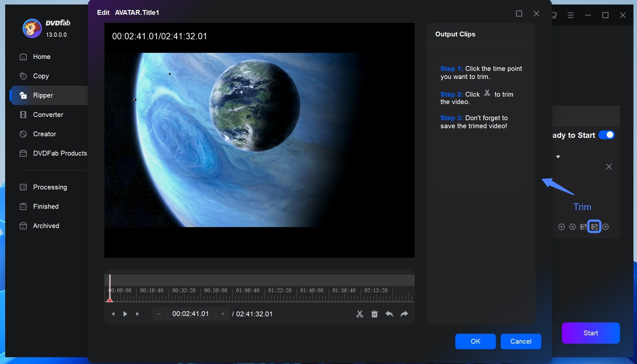
Task: Click the total duration 02:41:32.01 text
Action: tap(254, 314)
